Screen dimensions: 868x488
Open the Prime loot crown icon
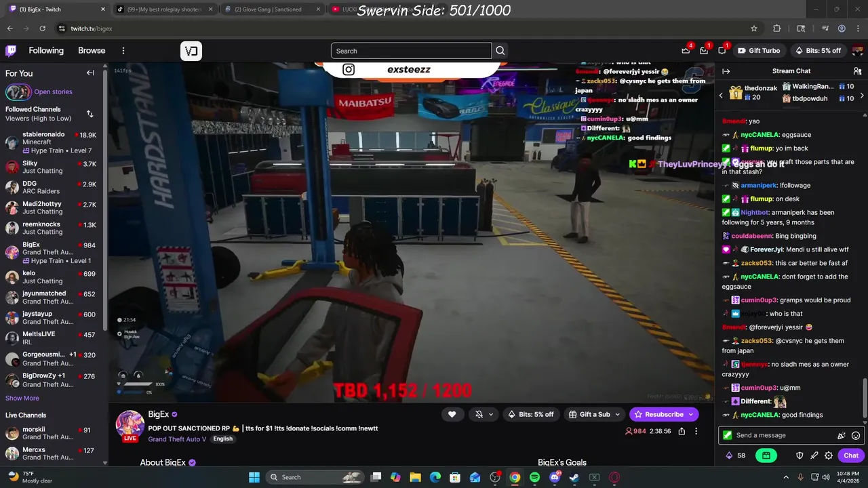click(686, 51)
